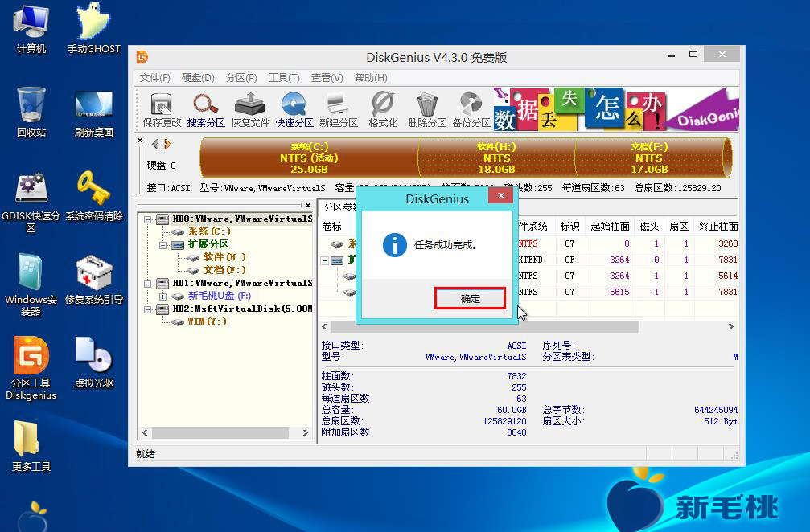The width and height of the screenshot is (810, 532).
Task: Open the 计算机 desktop icon
Action: [x=31, y=28]
